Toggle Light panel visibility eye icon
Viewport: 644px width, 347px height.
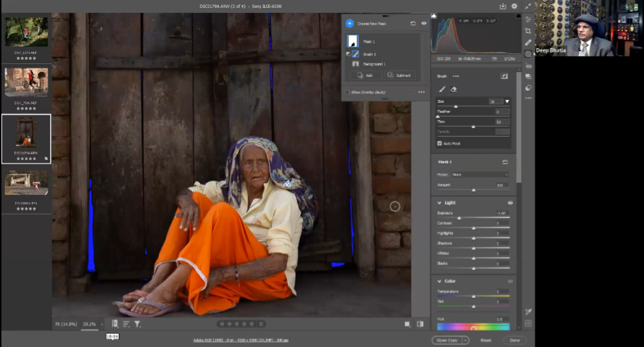[510, 203]
